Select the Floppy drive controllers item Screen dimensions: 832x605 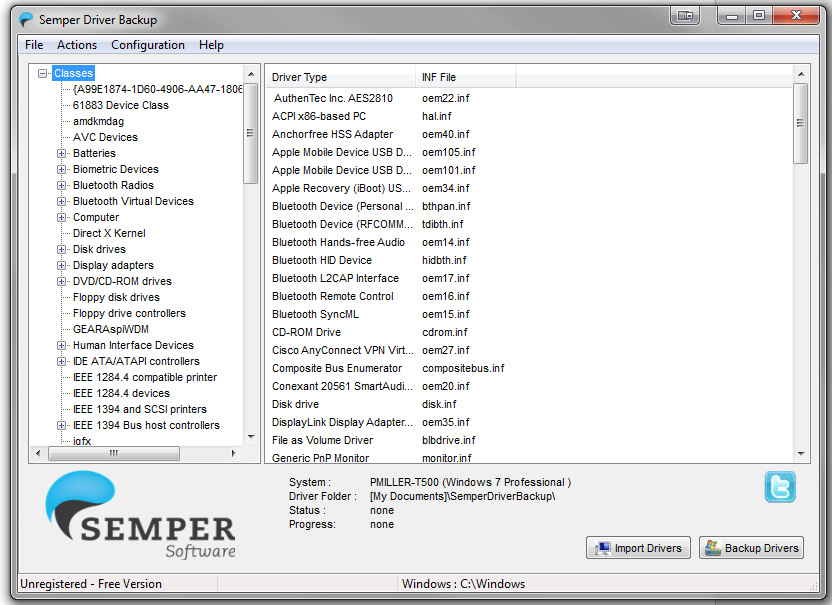[129, 313]
